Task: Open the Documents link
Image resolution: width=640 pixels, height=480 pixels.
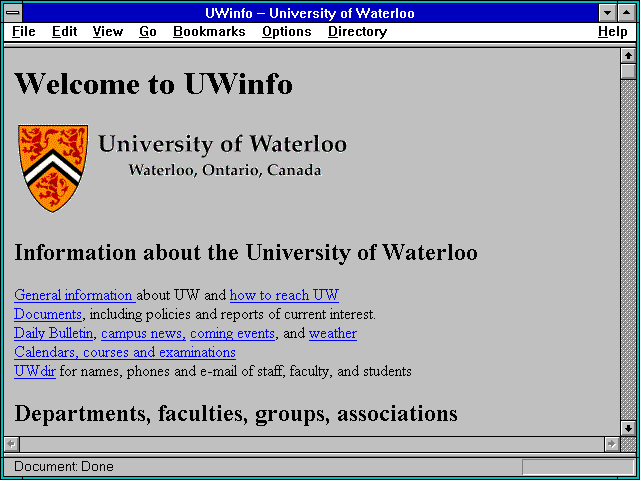Action: 48,314
